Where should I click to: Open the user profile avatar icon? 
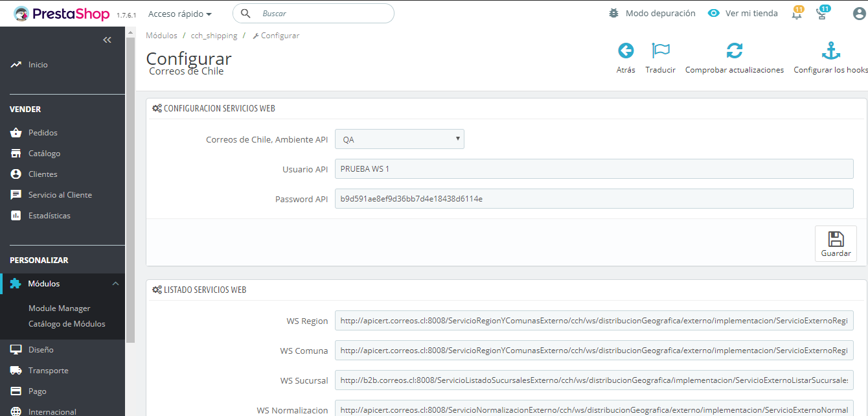tap(859, 14)
